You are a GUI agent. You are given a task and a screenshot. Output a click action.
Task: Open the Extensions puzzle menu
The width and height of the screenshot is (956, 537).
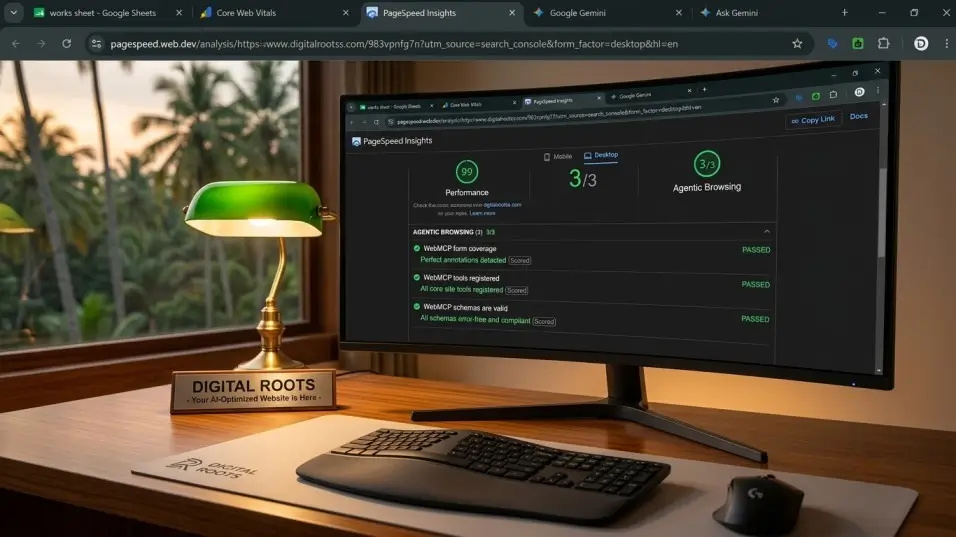[883, 44]
